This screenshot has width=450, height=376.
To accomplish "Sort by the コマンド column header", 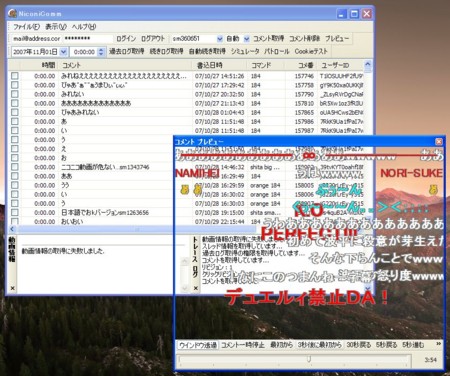I will tap(266, 65).
